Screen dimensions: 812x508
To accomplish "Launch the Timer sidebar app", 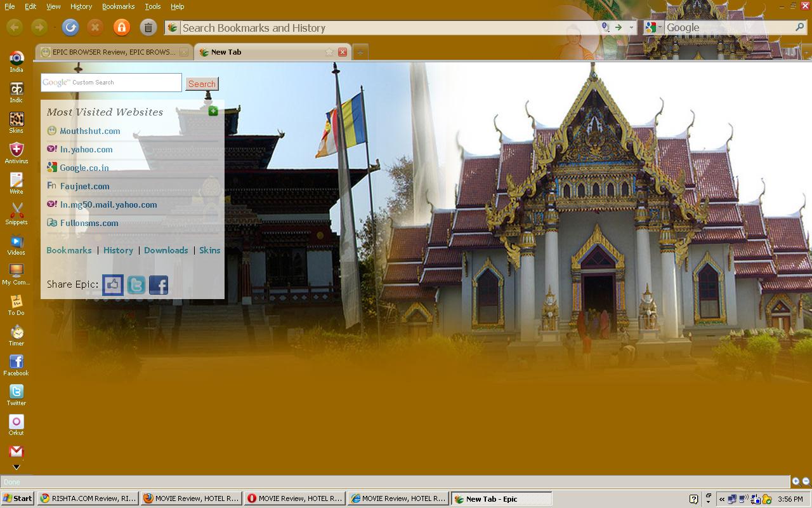I will point(16,333).
